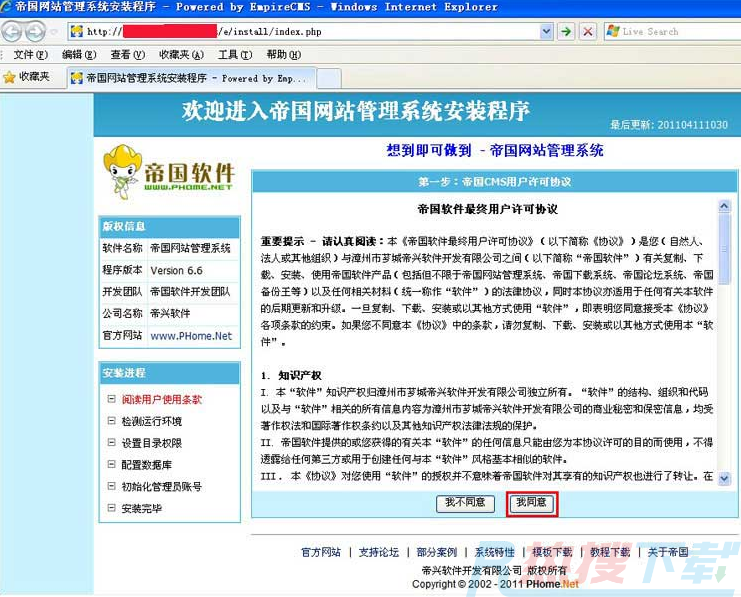
Task: Click the 配置数据库 step
Action: (146, 465)
